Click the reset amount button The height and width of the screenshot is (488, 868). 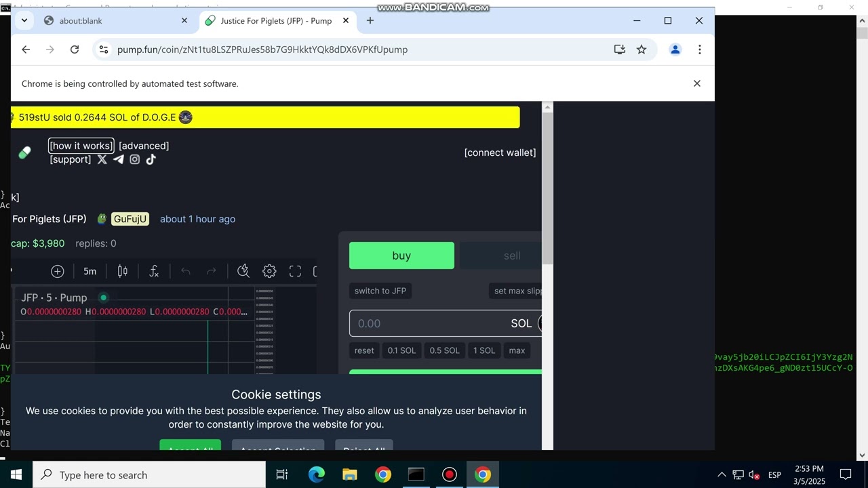click(364, 350)
